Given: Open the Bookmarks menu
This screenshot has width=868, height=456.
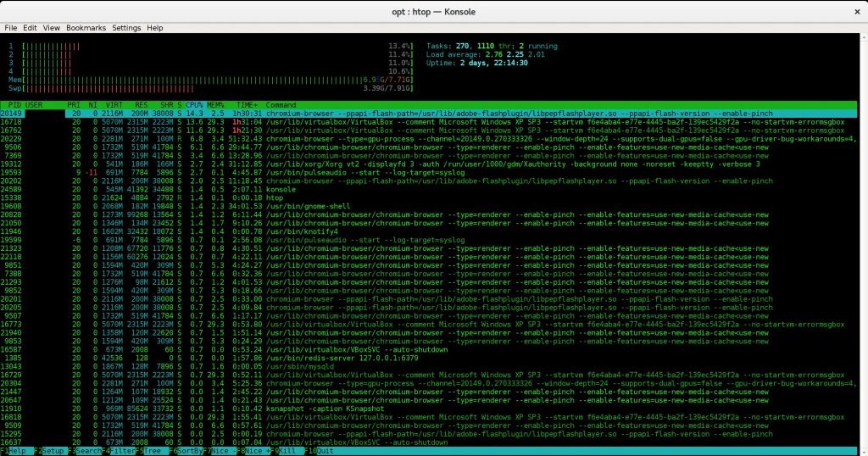Looking at the screenshot, I should pyautogui.click(x=86, y=28).
